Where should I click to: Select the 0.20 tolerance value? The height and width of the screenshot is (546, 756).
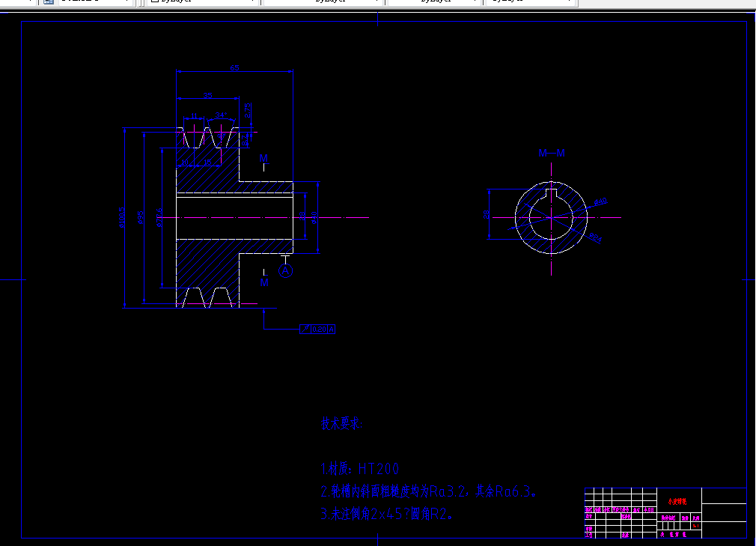319,329
